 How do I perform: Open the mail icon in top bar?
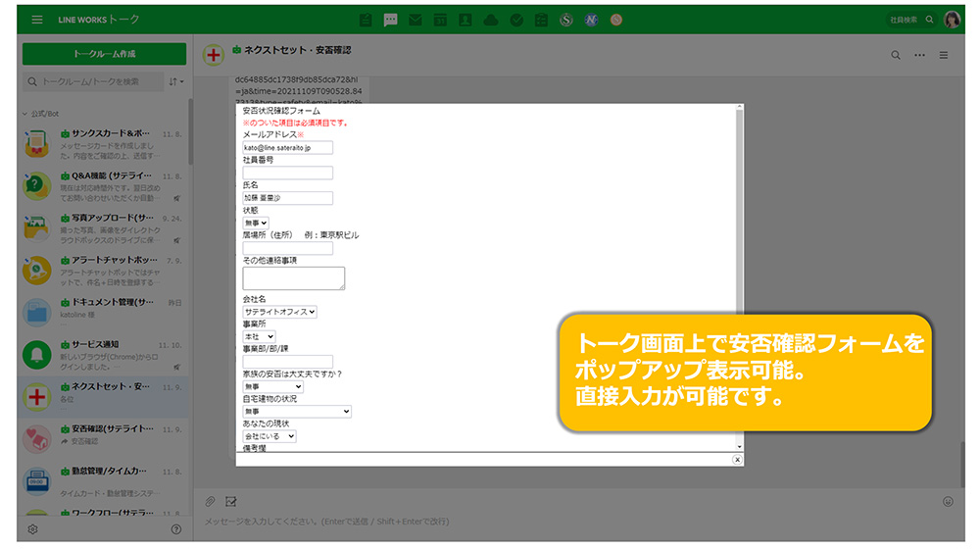pyautogui.click(x=416, y=20)
